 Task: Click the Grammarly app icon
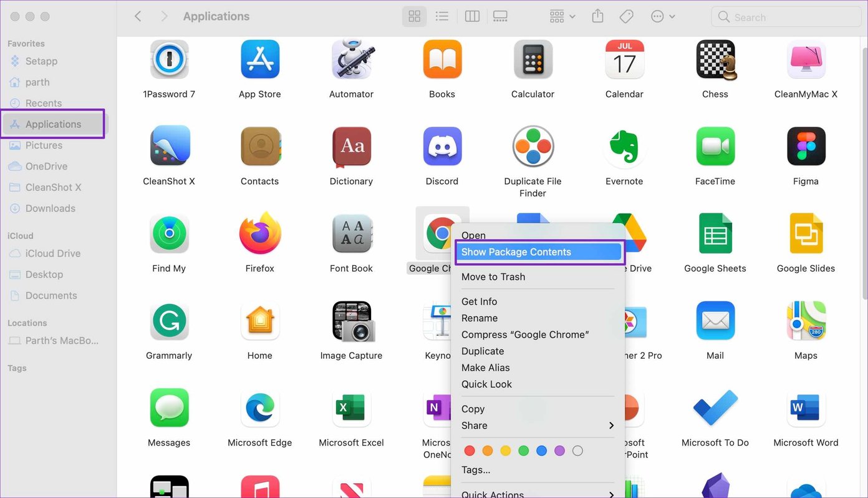[169, 321]
